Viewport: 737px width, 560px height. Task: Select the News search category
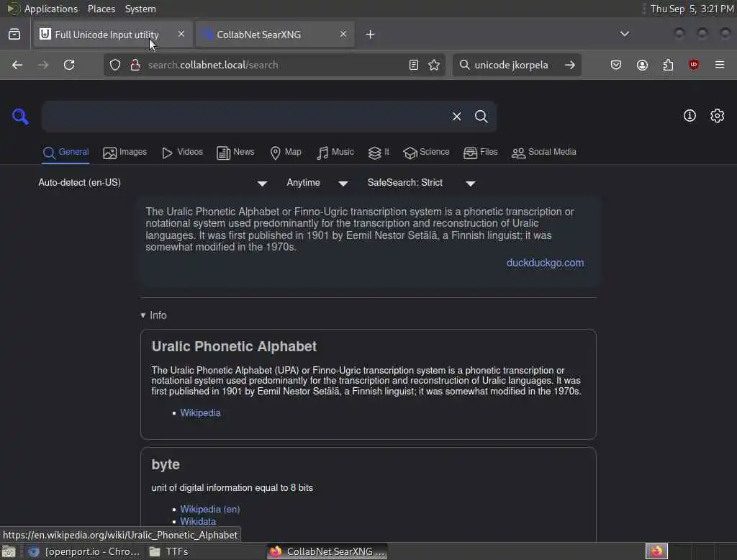tap(235, 153)
